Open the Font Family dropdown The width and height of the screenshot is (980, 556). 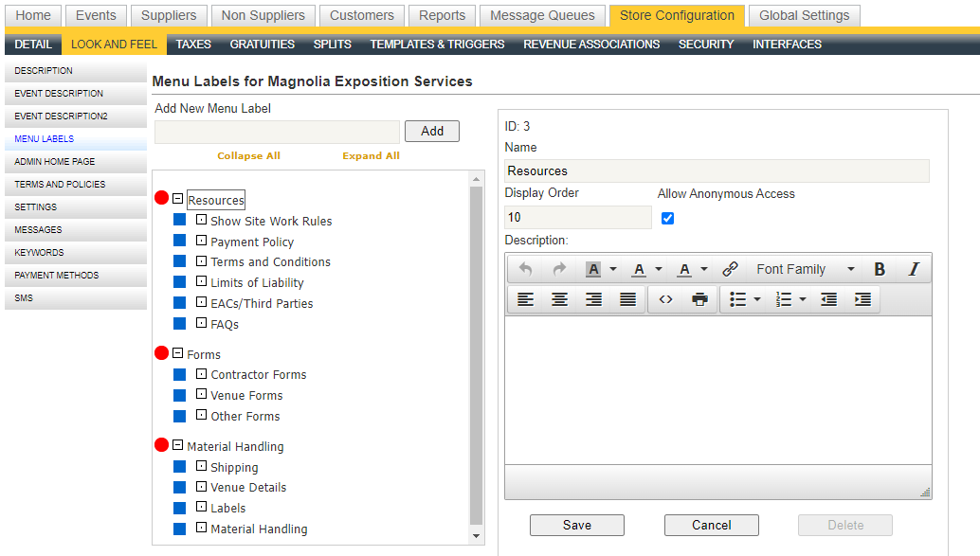(x=805, y=269)
